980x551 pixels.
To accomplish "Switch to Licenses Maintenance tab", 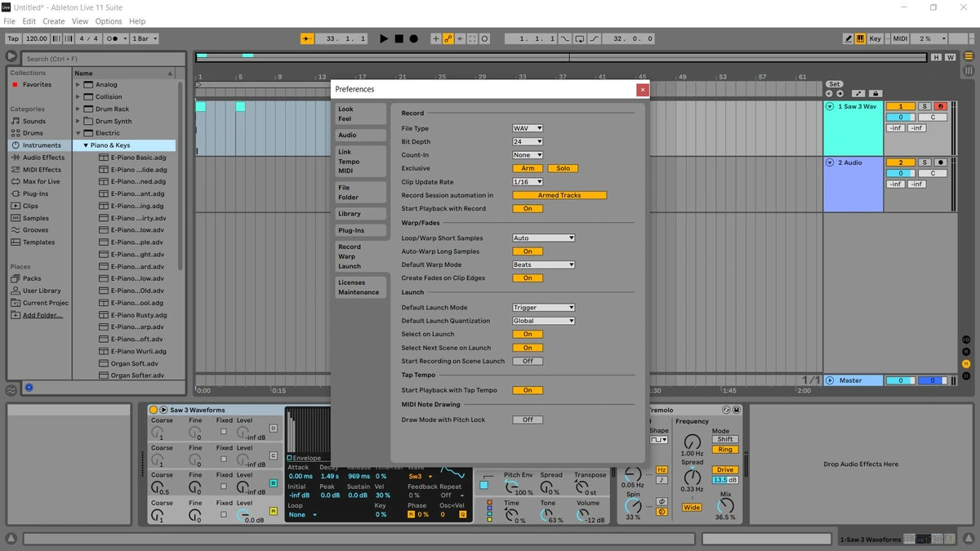I will (x=360, y=287).
